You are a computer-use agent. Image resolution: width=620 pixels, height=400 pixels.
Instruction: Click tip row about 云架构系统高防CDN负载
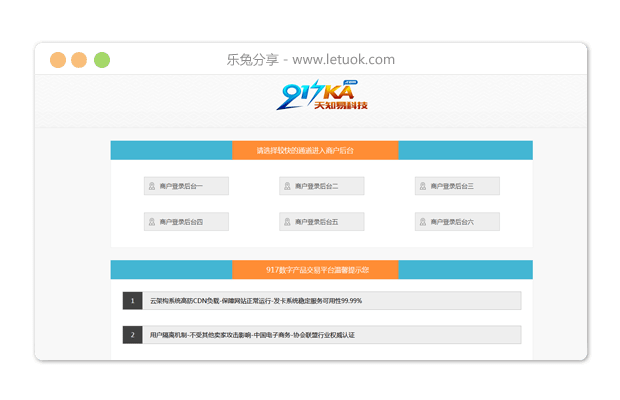coord(322,301)
